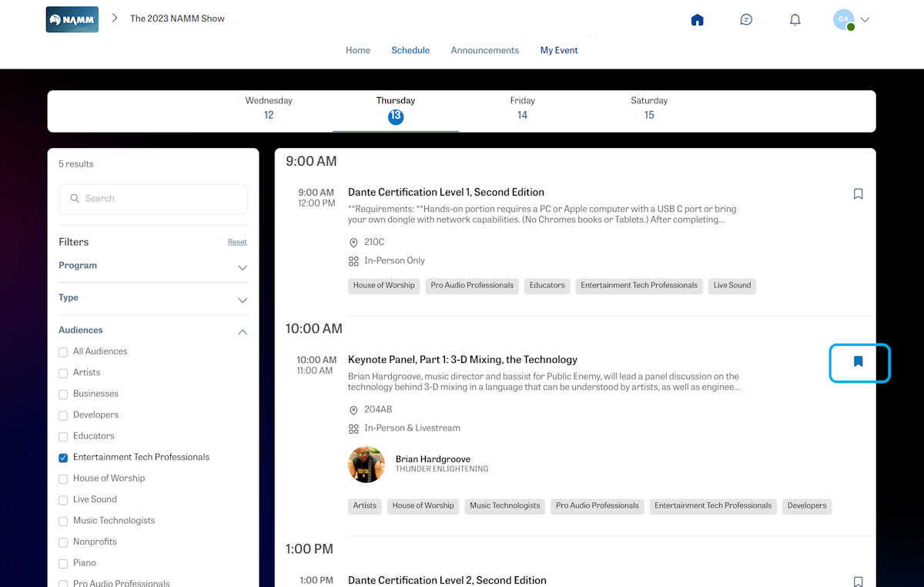Click Brian Hardgroove's speaker profile photo

tap(366, 464)
